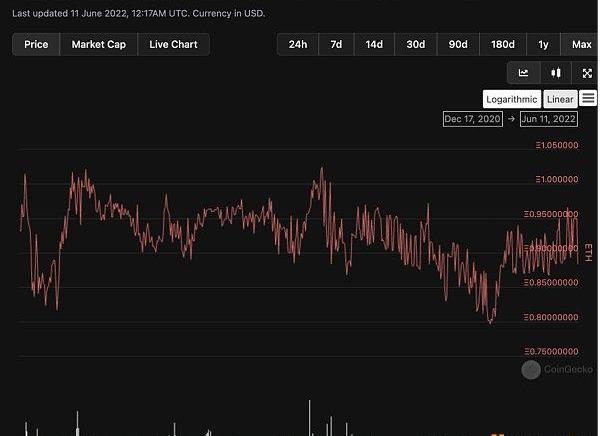600x436 pixels.
Task: Edit the Dec 17, 2020 start date
Action: pos(473,119)
